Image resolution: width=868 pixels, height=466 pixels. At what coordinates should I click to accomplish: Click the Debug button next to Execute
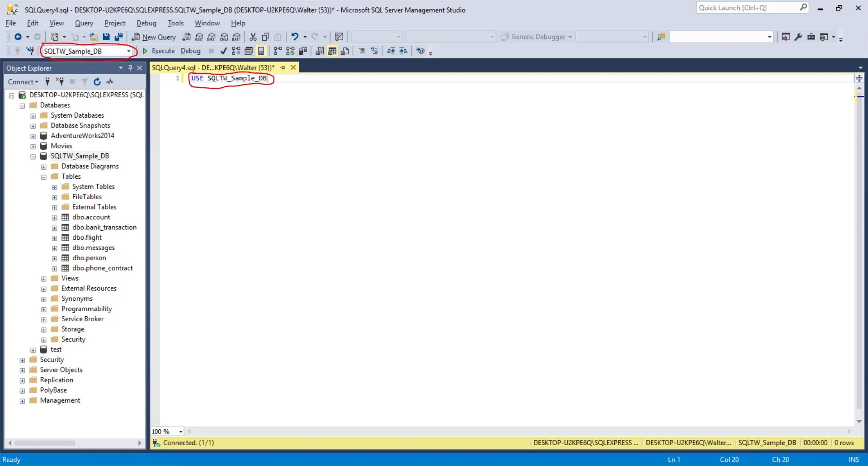point(190,51)
